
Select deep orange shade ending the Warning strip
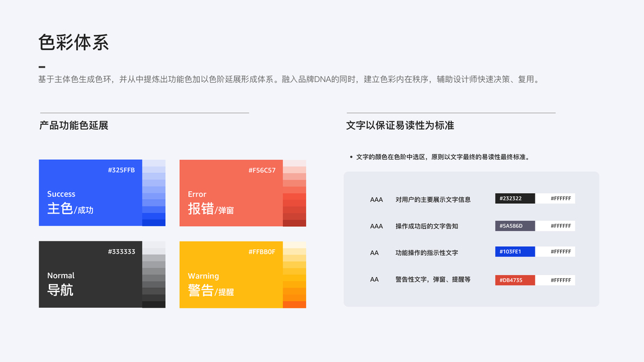pos(295,305)
